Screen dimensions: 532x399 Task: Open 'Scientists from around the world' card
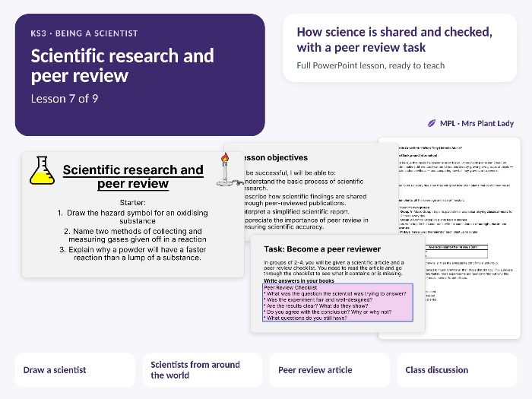(x=203, y=370)
